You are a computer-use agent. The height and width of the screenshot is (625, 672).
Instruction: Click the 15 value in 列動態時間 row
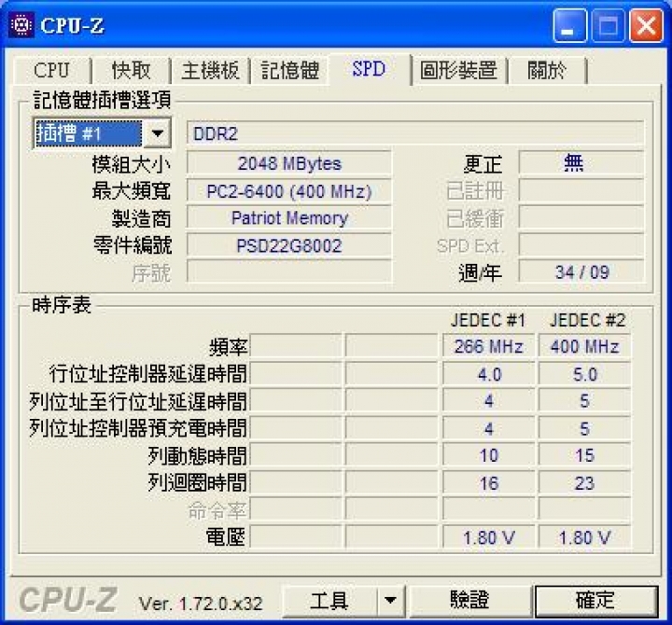click(584, 455)
